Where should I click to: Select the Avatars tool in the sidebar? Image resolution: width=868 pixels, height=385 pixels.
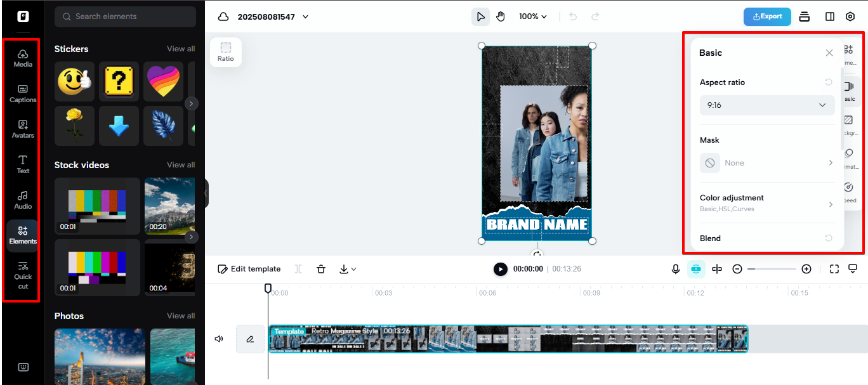(22, 129)
